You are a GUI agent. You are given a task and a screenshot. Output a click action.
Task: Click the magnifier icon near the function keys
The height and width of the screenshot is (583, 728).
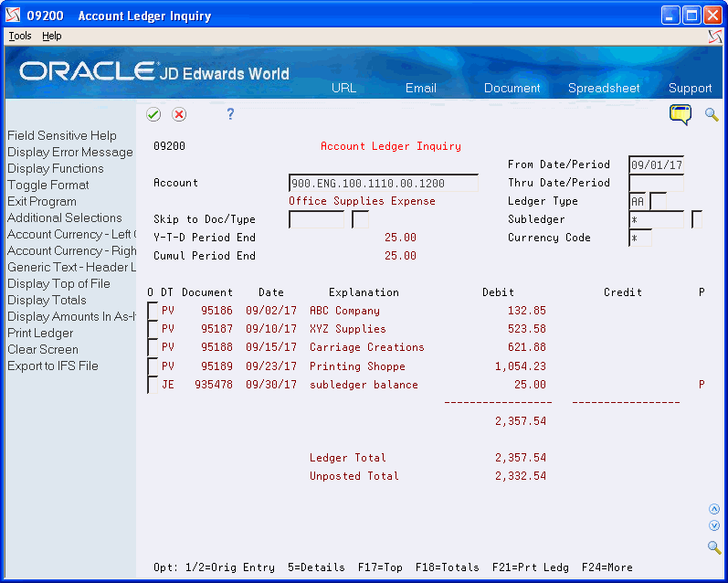coord(714,547)
